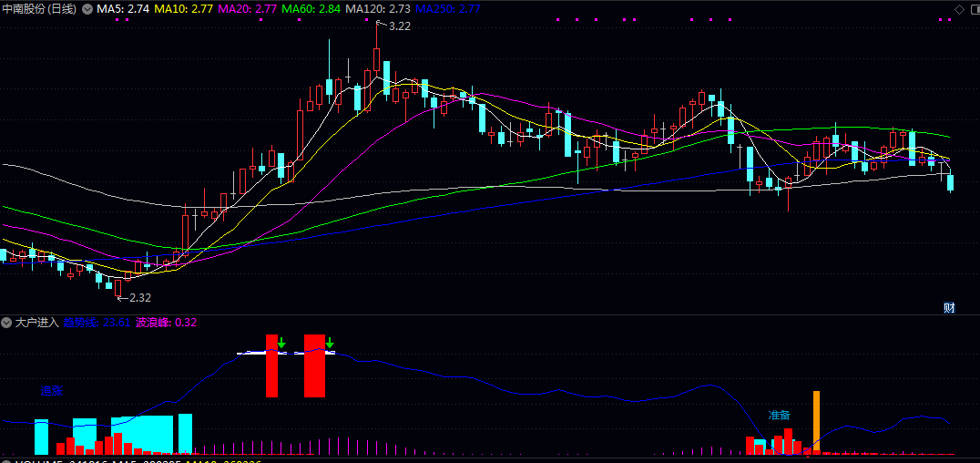Image resolution: width=980 pixels, height=463 pixels.
Task: Click the 准备 signal label
Action: [x=780, y=415]
